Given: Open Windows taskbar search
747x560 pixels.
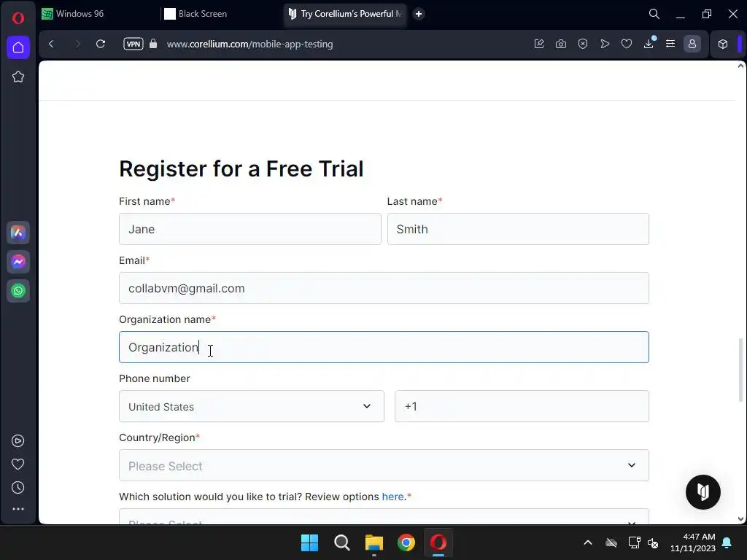Looking at the screenshot, I should [x=342, y=542].
